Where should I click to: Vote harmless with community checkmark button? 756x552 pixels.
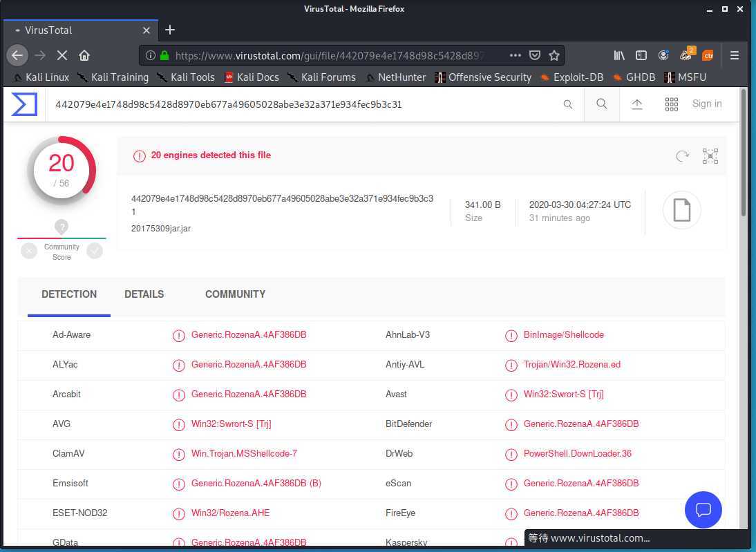pos(95,251)
